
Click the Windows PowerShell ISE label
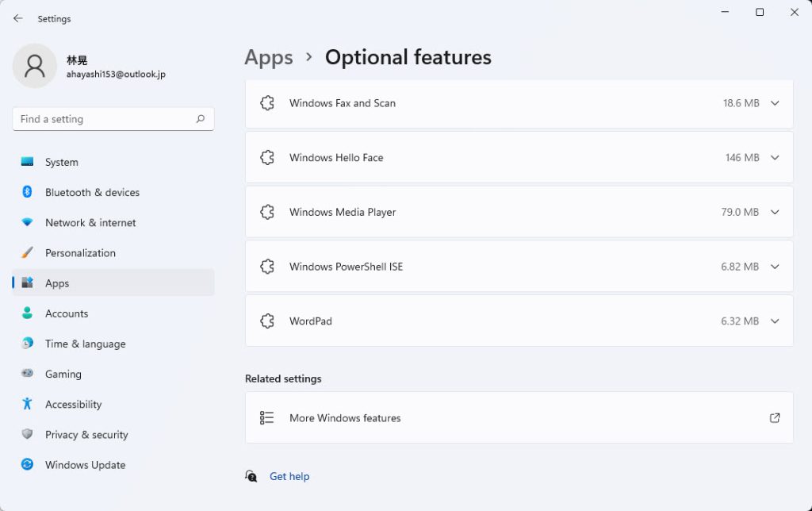346,267
